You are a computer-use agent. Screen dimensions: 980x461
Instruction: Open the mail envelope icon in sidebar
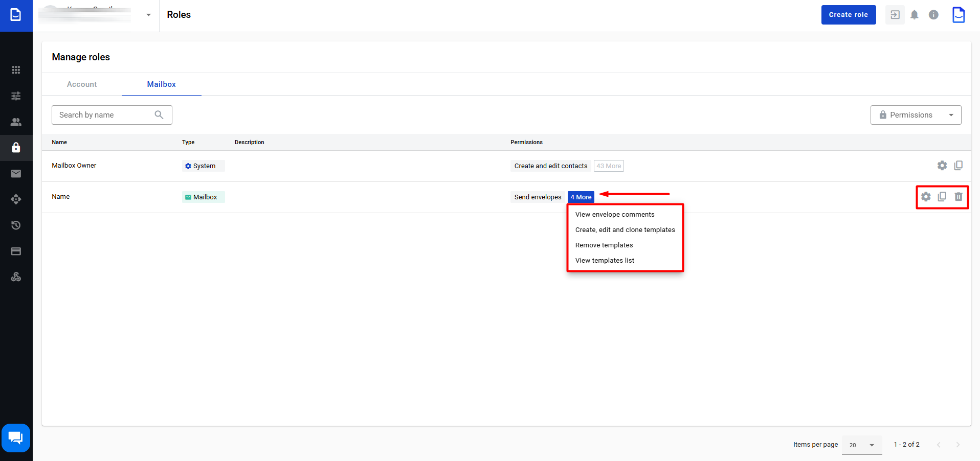coord(16,174)
